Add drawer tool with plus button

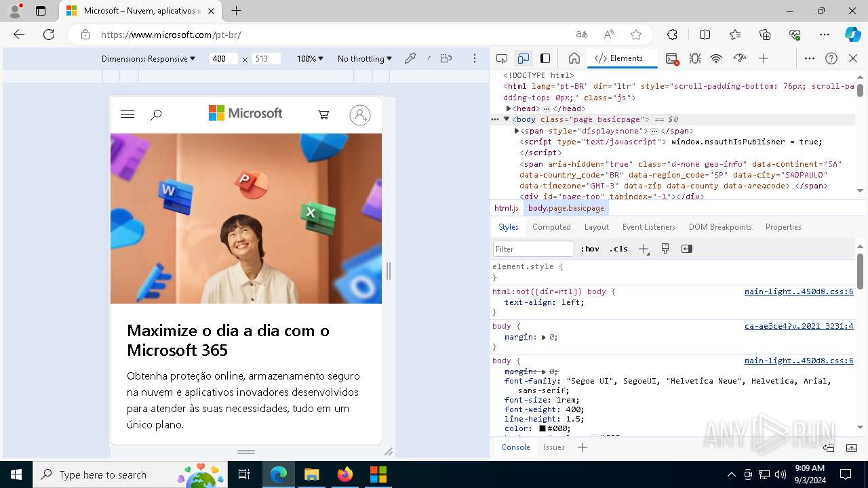click(582, 447)
